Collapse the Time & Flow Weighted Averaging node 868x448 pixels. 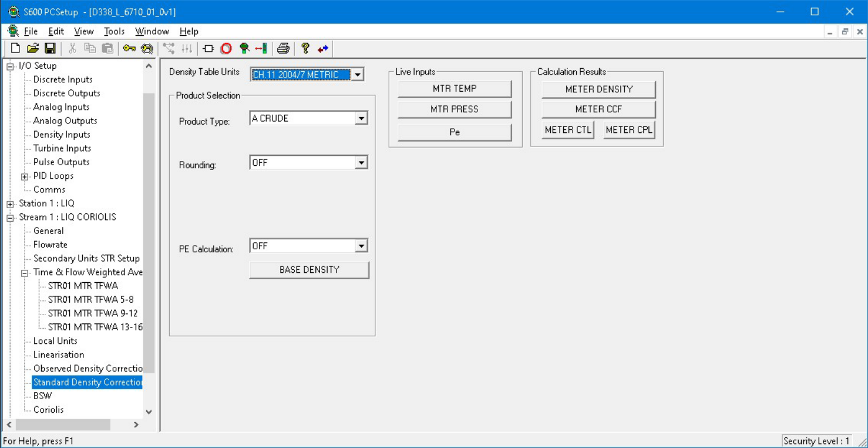25,273
